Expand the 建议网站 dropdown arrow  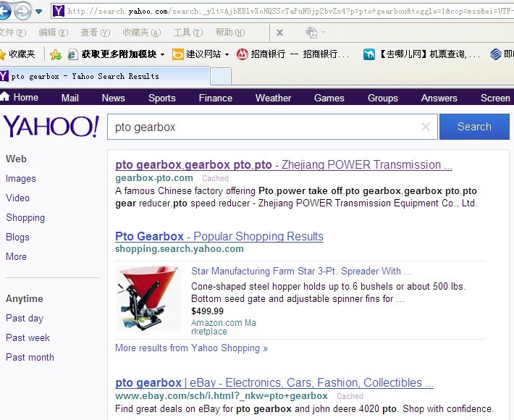[227, 55]
